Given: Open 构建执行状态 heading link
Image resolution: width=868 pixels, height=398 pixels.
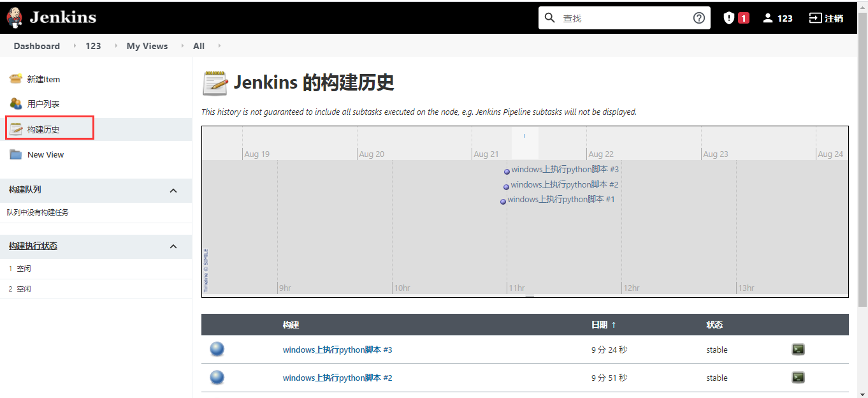Looking at the screenshot, I should pyautogui.click(x=33, y=246).
